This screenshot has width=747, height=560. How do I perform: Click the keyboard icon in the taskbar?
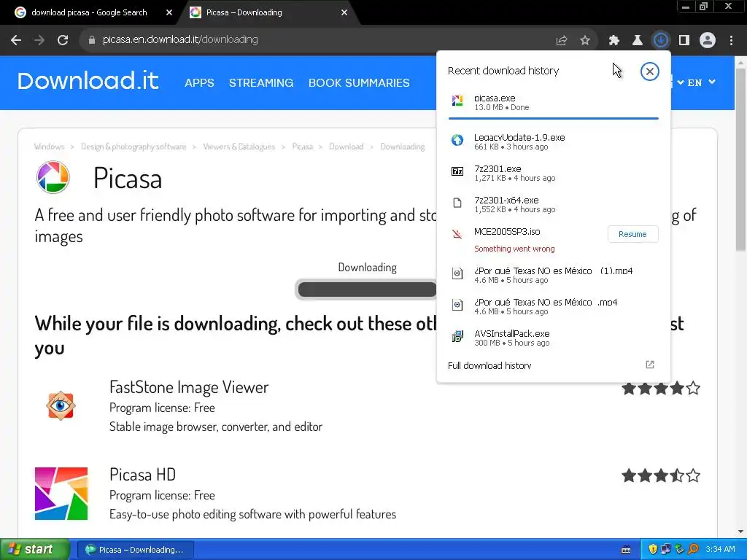(x=625, y=550)
